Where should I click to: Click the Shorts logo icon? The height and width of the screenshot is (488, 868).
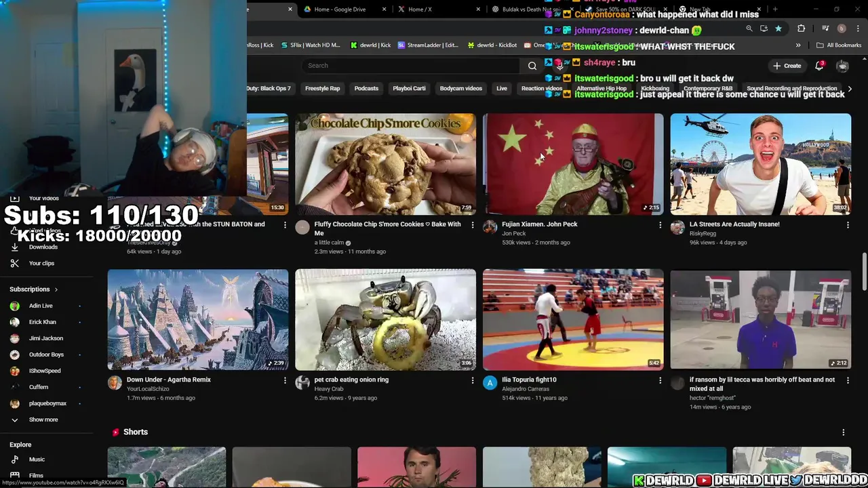click(x=116, y=432)
